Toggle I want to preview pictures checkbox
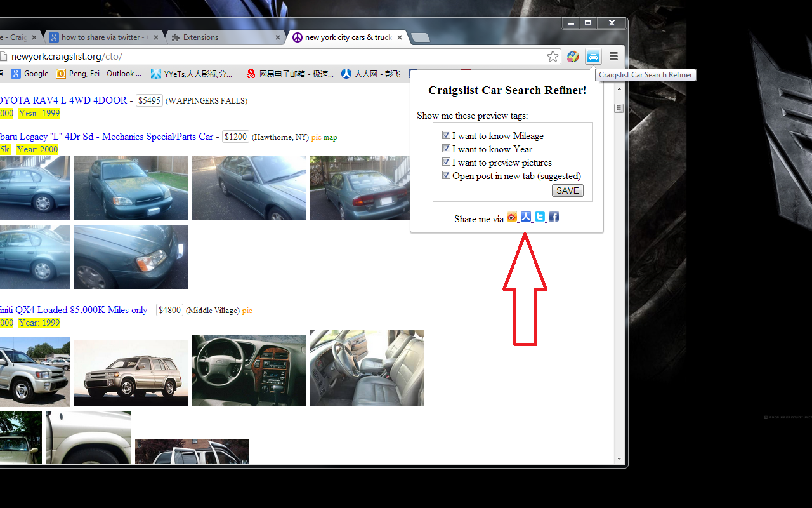The height and width of the screenshot is (508, 812). 446,162
